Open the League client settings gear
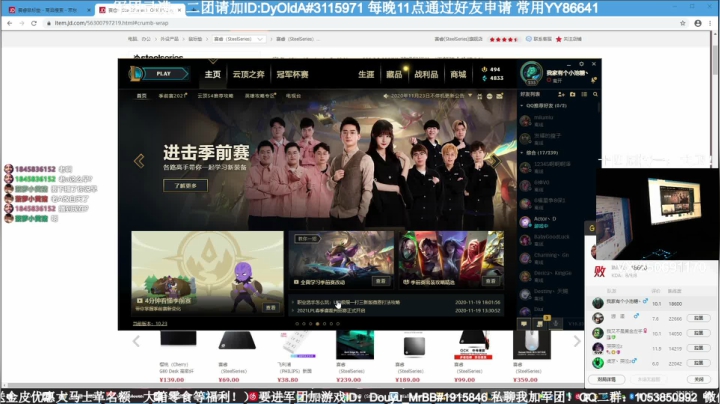 581,64
